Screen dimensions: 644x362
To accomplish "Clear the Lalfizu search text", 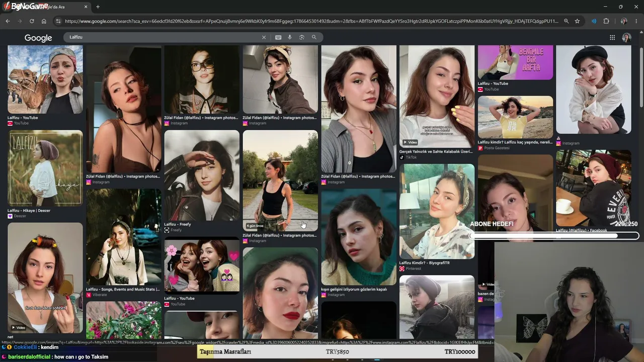I will click(264, 37).
